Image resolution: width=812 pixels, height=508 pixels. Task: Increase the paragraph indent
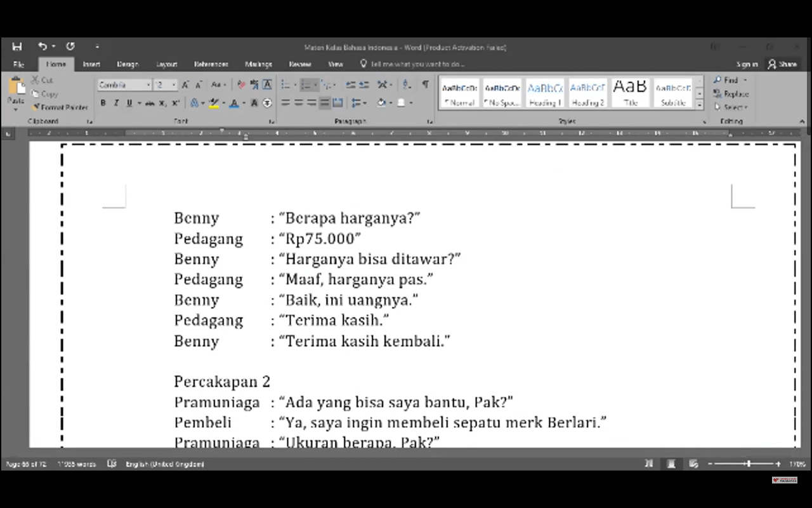364,84
